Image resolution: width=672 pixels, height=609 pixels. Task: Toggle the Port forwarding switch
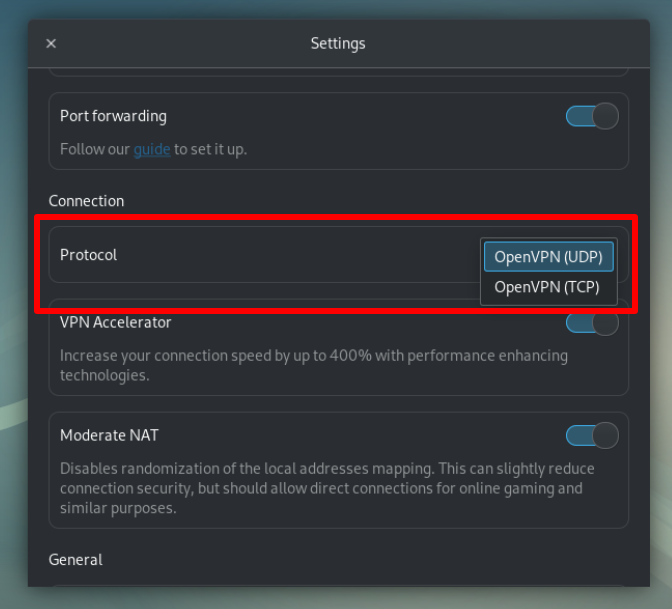592,116
